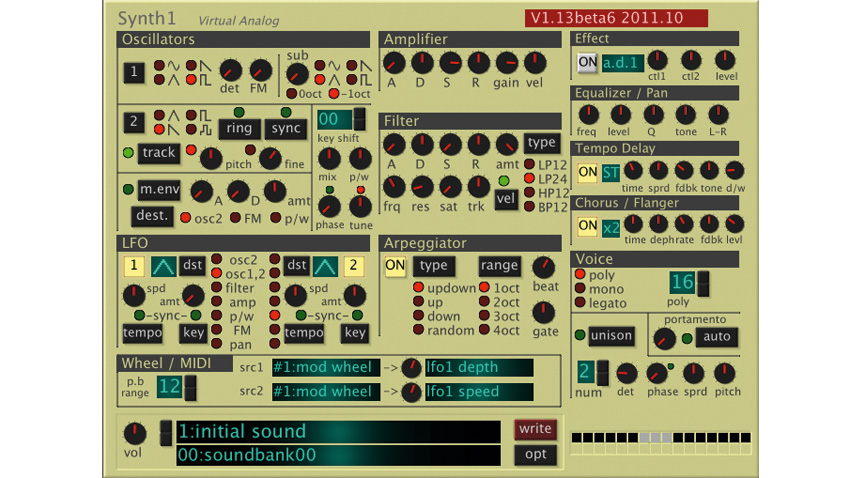
Task: Click the portamento auto button
Action: [x=716, y=337]
